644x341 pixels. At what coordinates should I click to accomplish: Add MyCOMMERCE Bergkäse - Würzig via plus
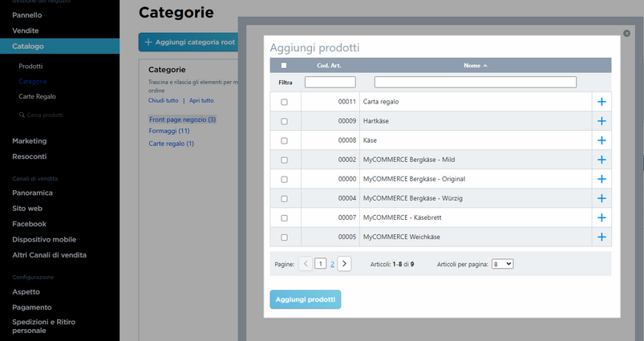[x=601, y=198]
